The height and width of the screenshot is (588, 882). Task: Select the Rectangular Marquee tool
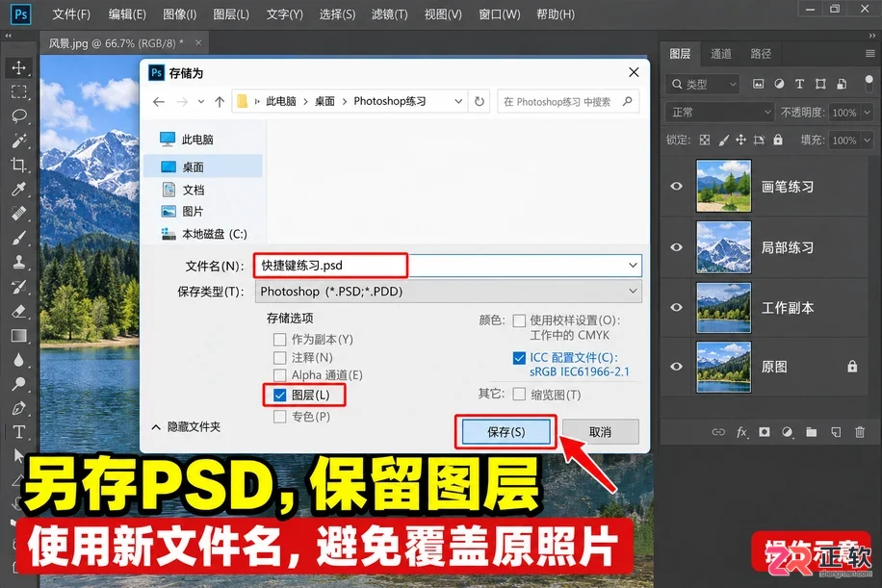click(18, 91)
